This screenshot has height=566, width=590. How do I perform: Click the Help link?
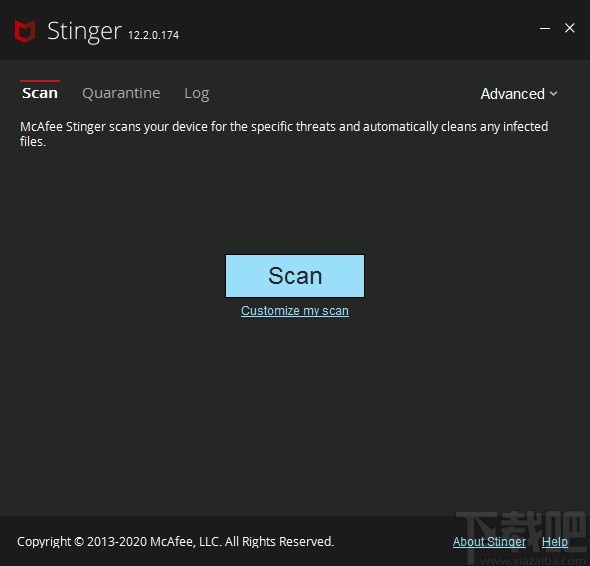pos(555,542)
